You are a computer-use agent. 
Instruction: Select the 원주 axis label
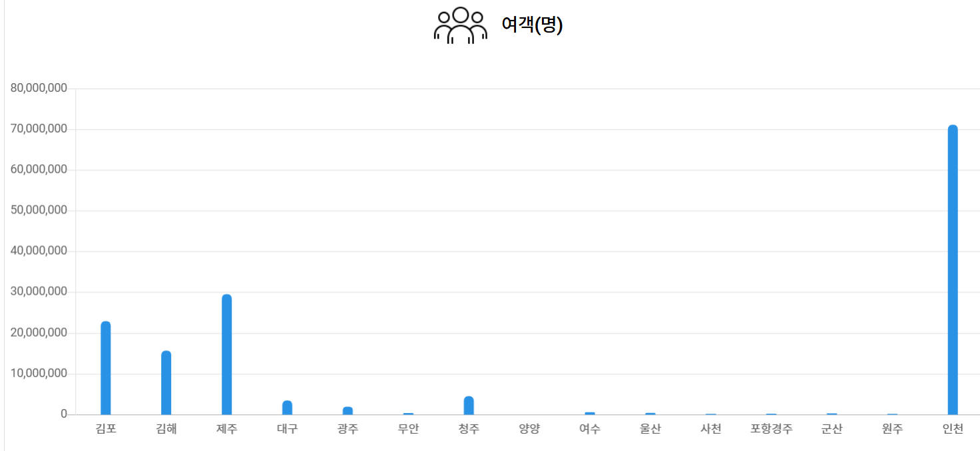(892, 429)
